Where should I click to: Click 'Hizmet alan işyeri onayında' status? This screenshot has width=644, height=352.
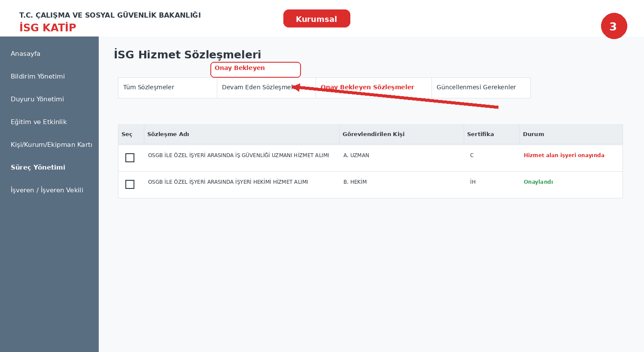tap(564, 155)
